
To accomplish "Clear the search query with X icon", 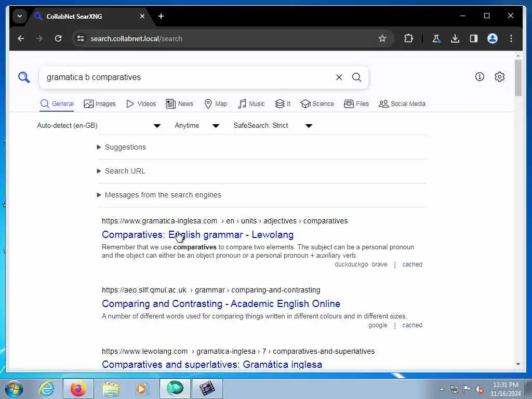I will tap(339, 77).
